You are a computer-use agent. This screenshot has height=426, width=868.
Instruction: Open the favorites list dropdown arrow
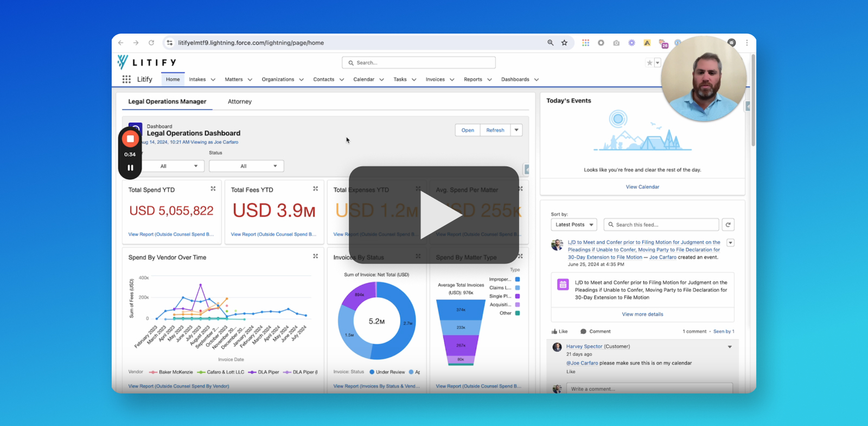pos(658,63)
